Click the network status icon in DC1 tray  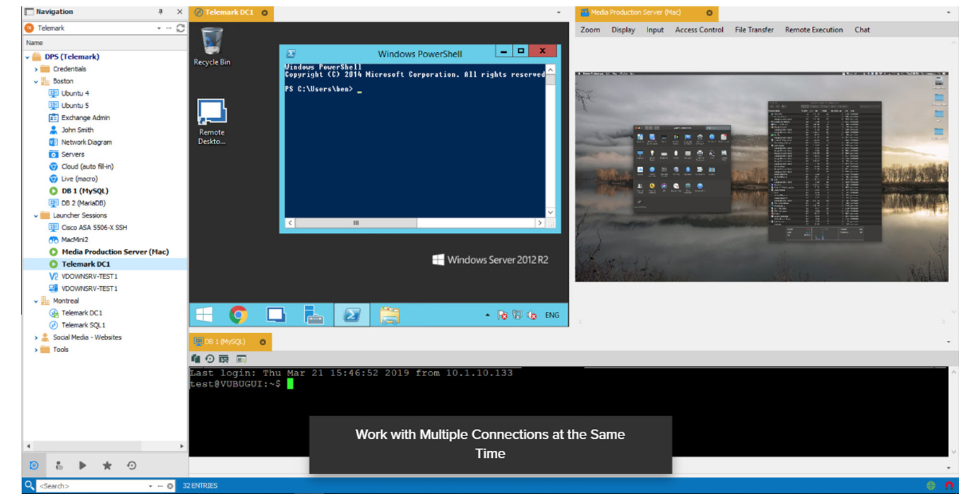[x=518, y=315]
